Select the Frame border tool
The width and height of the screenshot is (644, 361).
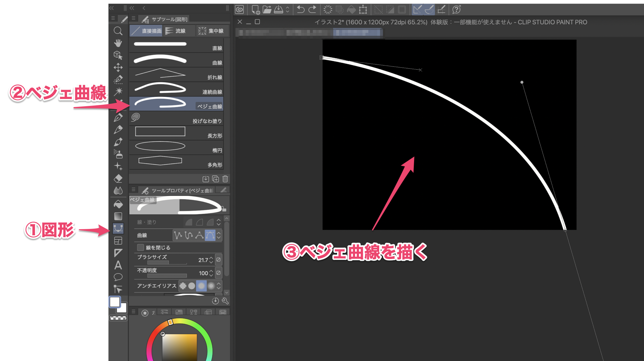click(x=118, y=241)
